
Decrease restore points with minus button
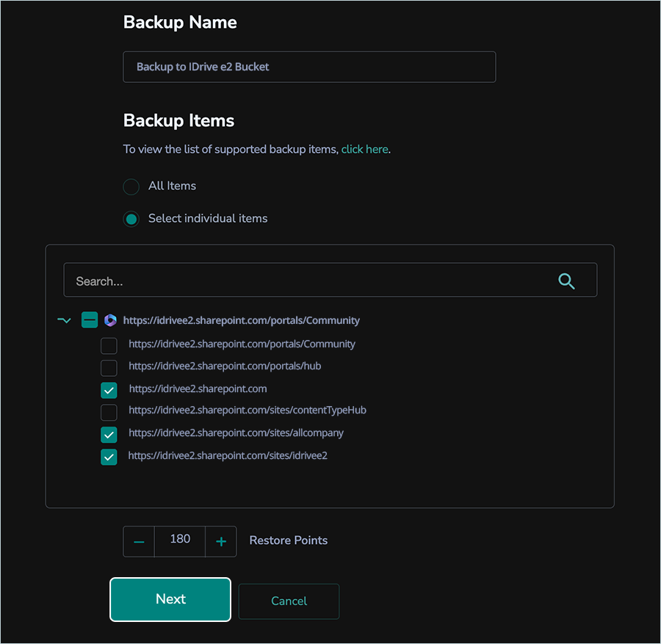click(x=139, y=542)
